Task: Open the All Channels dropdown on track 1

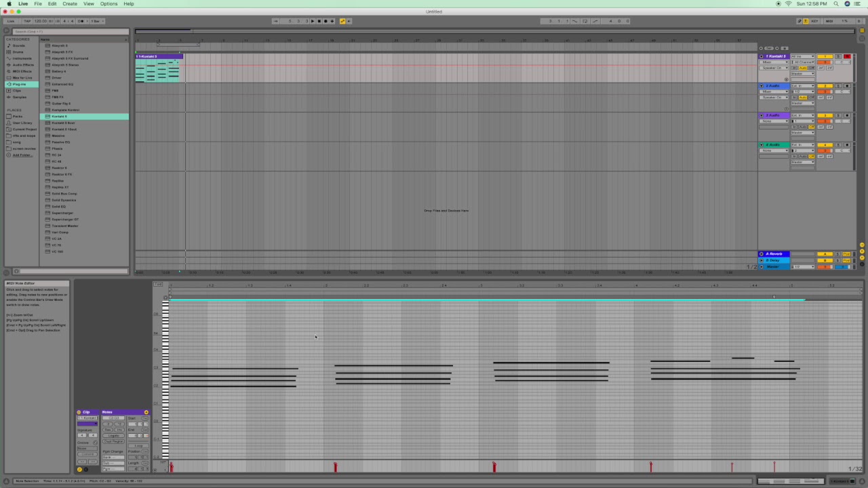Action: tap(803, 62)
